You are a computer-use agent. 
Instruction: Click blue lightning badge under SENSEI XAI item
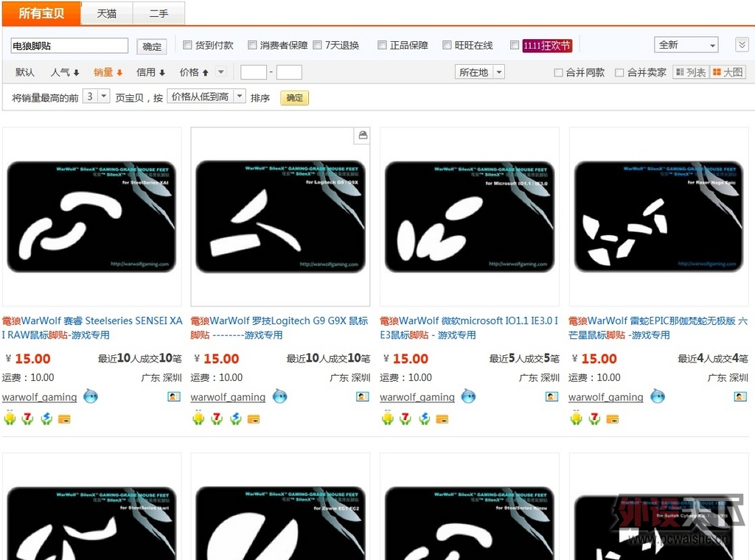(46, 419)
